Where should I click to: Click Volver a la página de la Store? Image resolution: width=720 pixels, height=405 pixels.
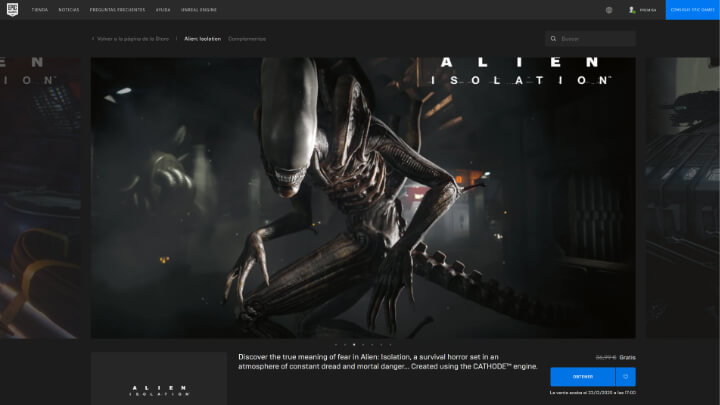pyautogui.click(x=133, y=39)
